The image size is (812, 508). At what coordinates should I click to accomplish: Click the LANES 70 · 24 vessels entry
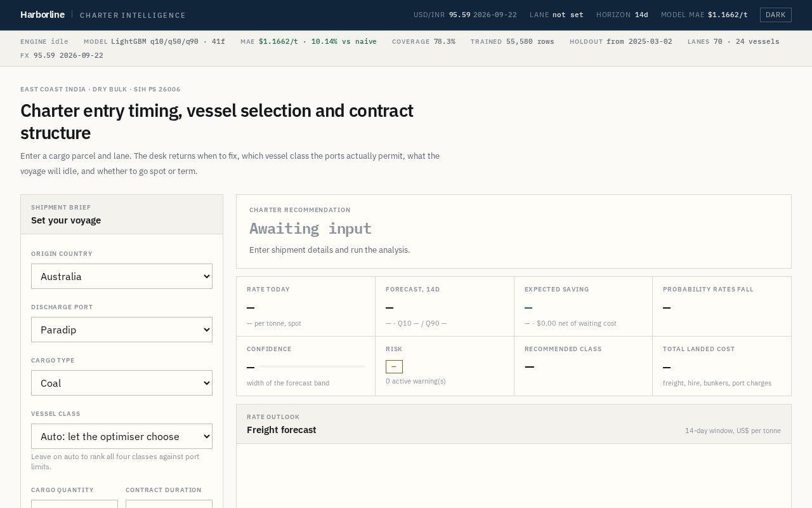pos(733,41)
